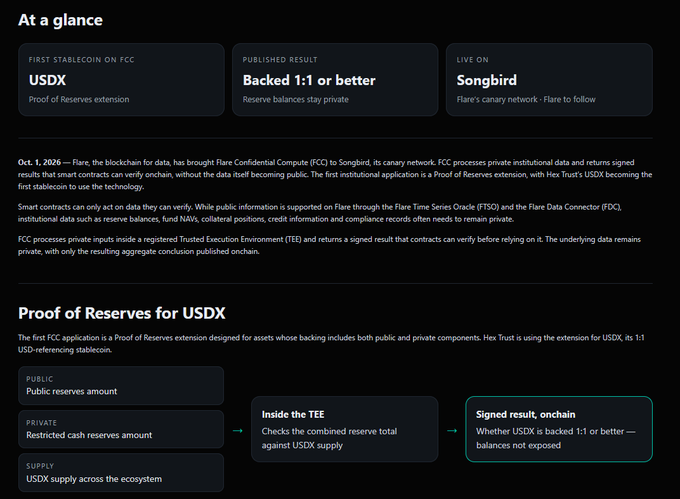
Task: Click the 'At a glance' heading
Action: click(60, 20)
